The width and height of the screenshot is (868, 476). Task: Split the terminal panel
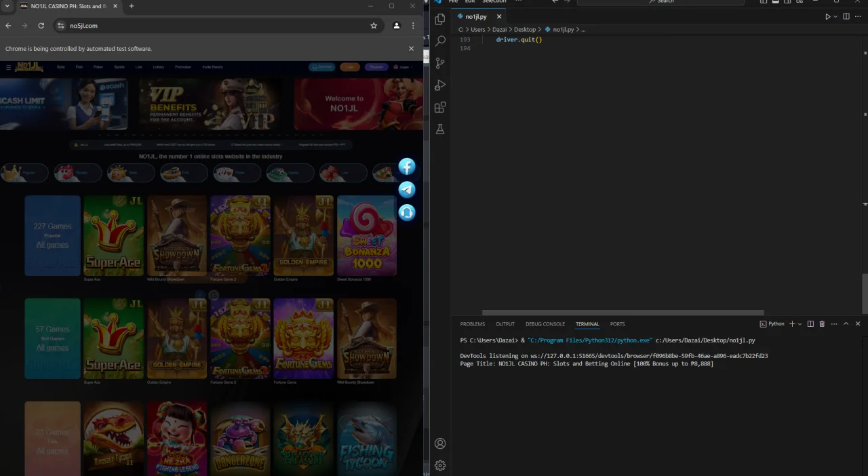point(810,324)
